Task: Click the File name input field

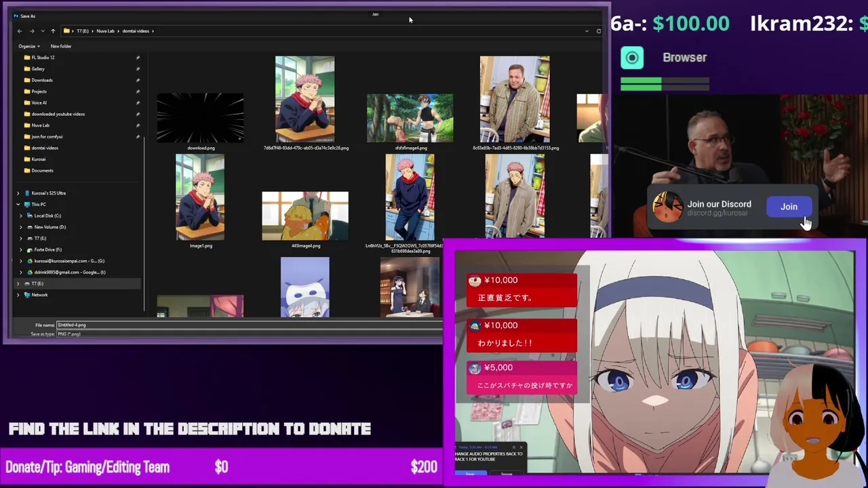Action: 250,325
